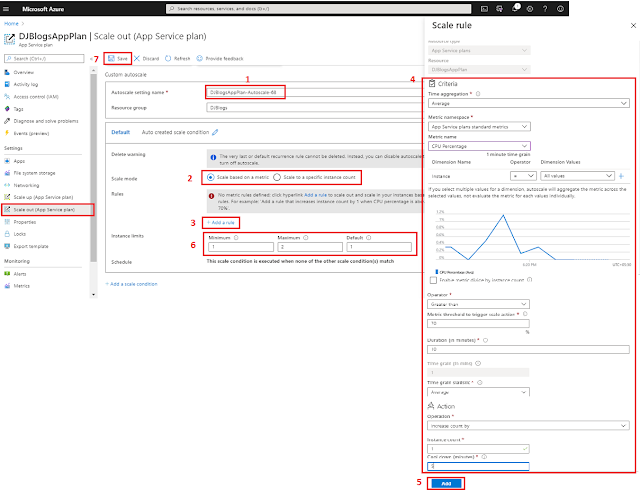Expand the Dimension Values All values dropdown
The image size is (640, 499).
577,176
